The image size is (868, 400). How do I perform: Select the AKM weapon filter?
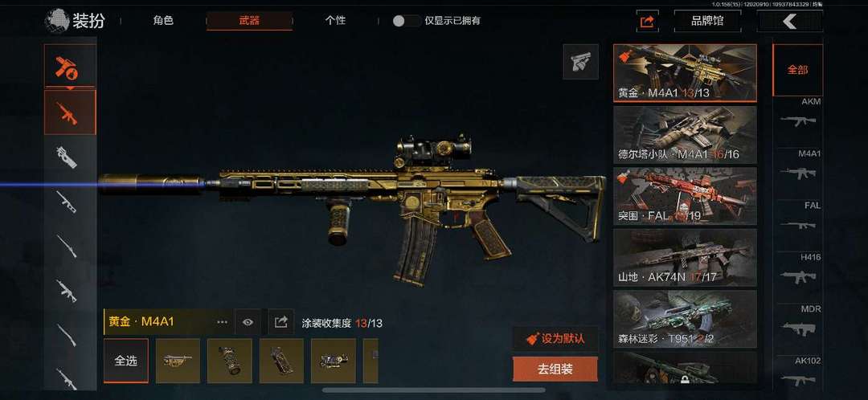point(798,115)
